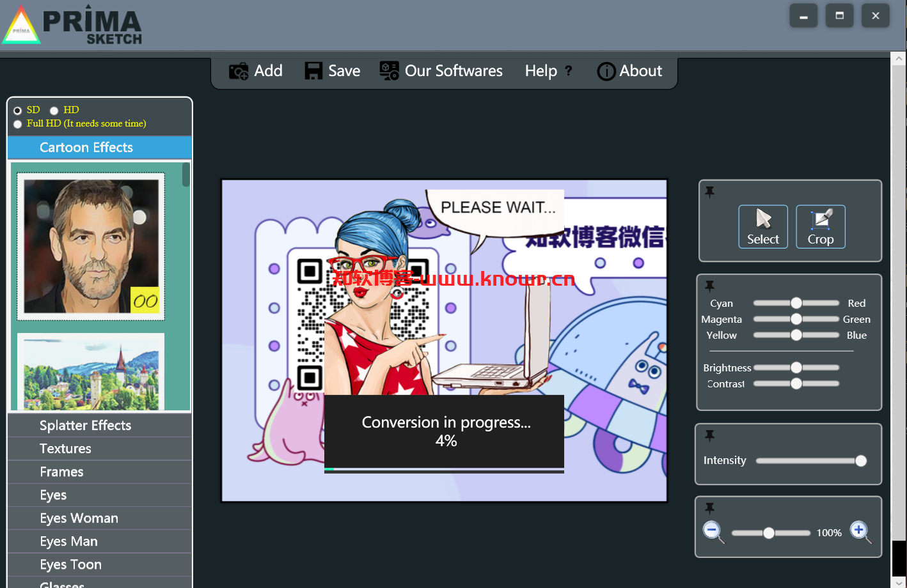
Task: Apply the castle landscape cartoon effect
Action: click(91, 371)
